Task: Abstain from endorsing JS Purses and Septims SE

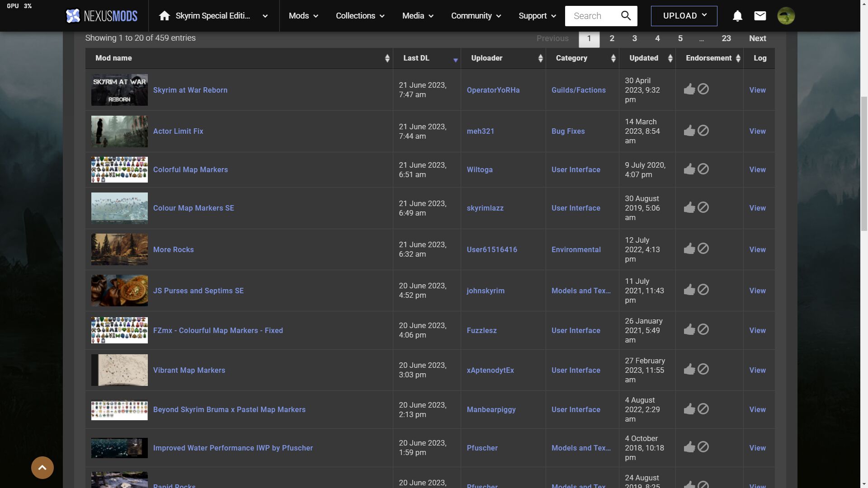Action: click(x=703, y=290)
